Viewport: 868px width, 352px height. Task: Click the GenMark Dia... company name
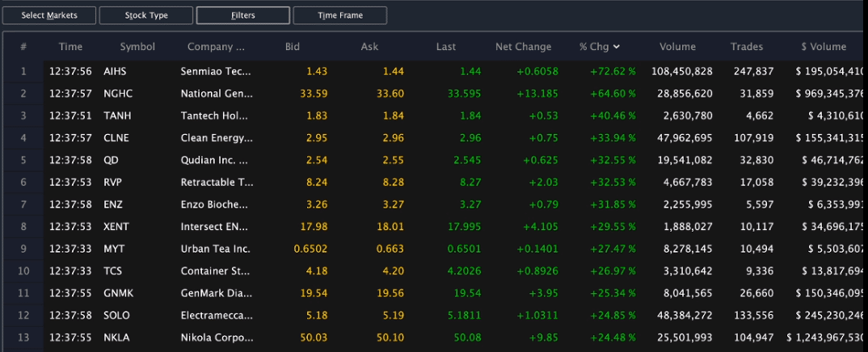215,293
